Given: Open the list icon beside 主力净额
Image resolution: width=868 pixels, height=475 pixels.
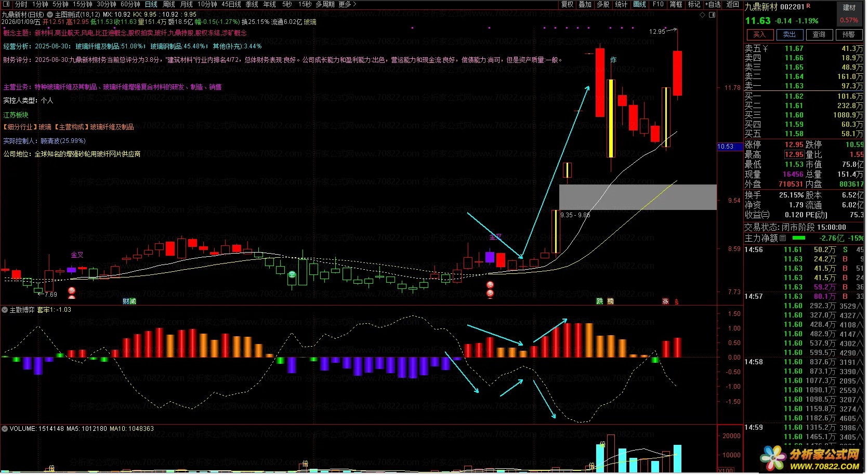Looking at the screenshot, I should 783,238.
